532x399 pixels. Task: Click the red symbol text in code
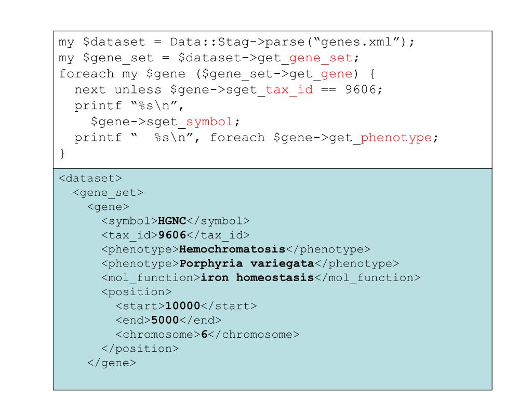[209, 122]
